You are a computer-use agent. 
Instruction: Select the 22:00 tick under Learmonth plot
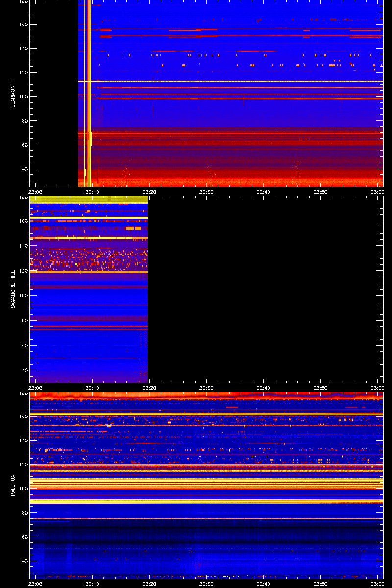click(x=35, y=192)
